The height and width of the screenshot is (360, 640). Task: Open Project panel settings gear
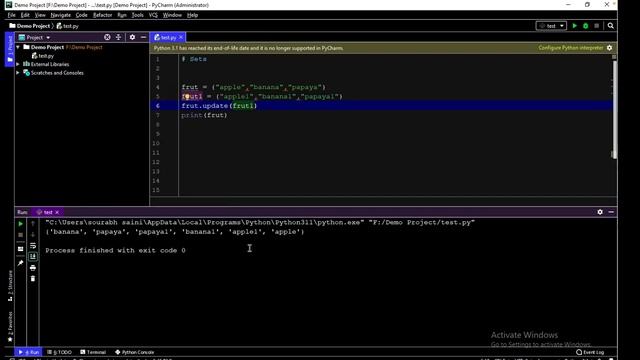132,37
